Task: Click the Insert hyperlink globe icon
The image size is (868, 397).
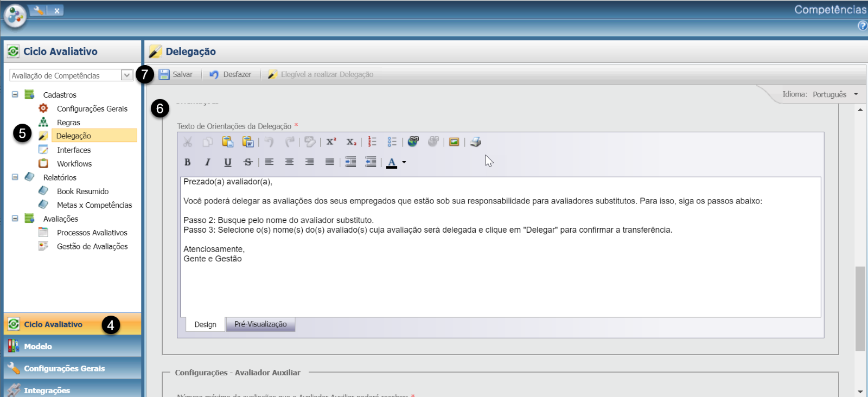Action: pos(413,142)
